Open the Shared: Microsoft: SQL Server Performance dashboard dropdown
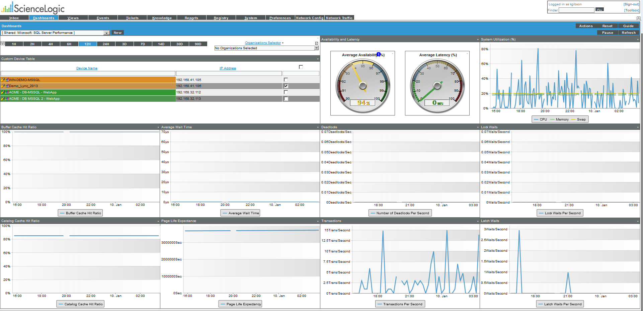644x311 pixels. coord(106,33)
